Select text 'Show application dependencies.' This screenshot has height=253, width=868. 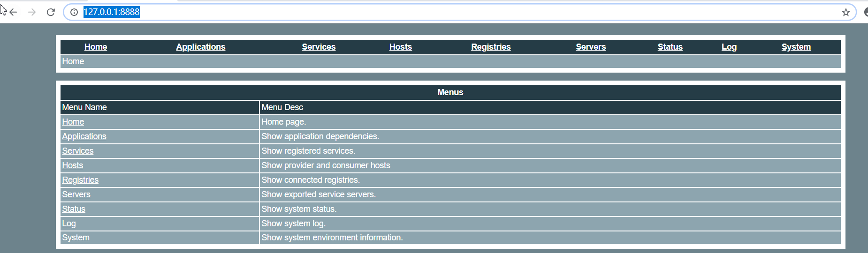pos(320,136)
